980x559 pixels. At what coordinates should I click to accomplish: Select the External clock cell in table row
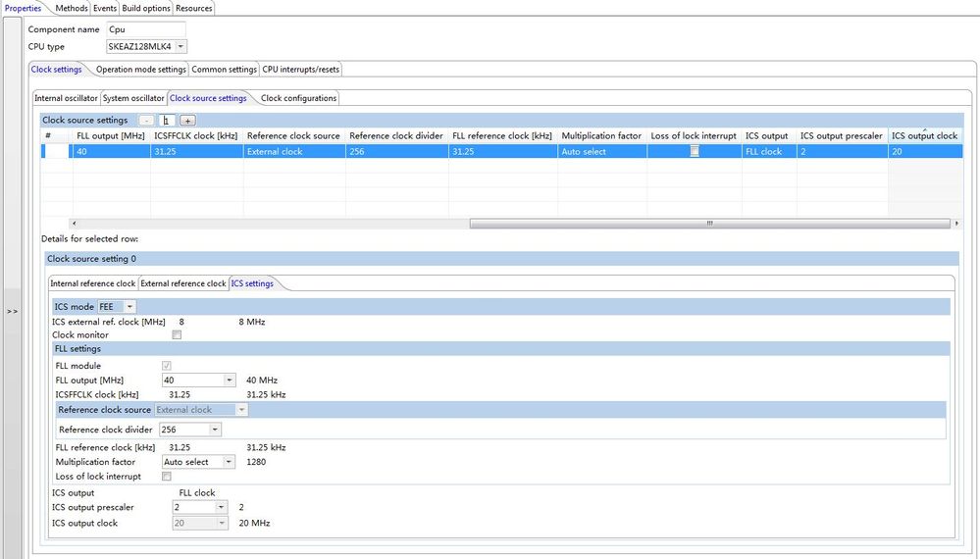click(x=293, y=151)
